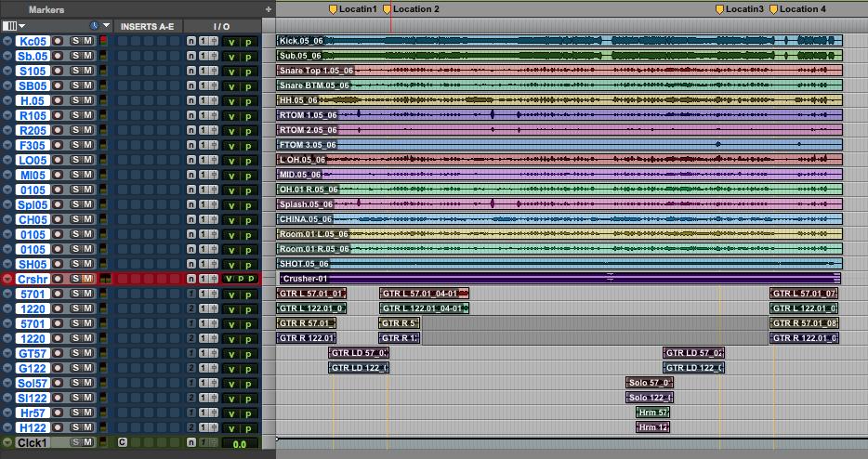Open the volume indicator v on Crshr
This screenshot has height=459, width=868.
tap(229, 279)
